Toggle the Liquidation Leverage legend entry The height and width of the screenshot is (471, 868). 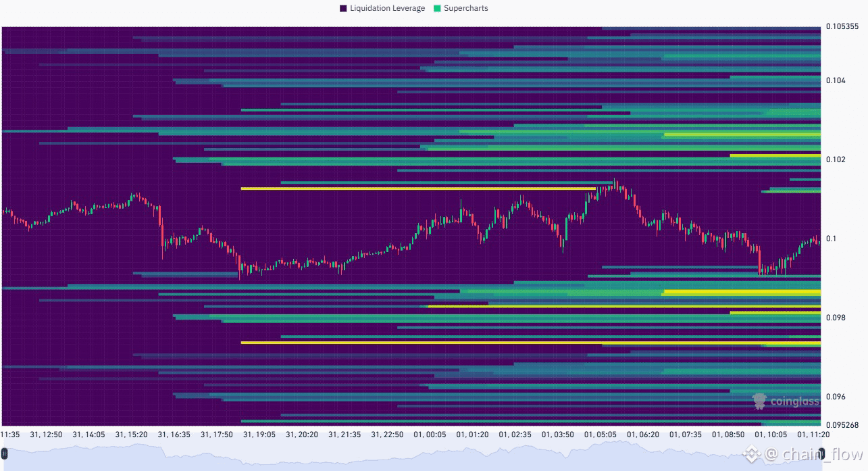[x=382, y=8]
